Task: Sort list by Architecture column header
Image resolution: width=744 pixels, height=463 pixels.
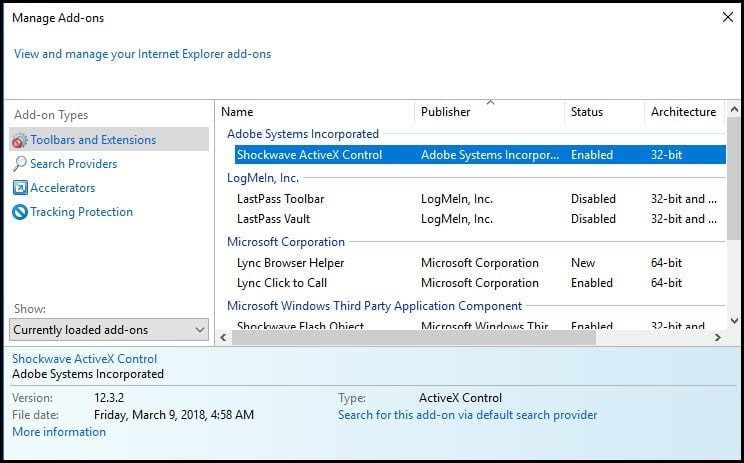Action: (x=684, y=112)
